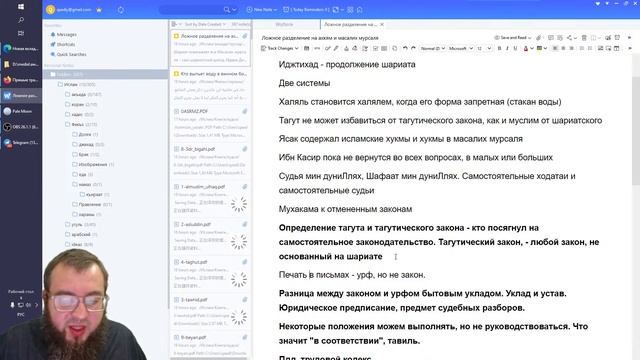The height and width of the screenshot is (360, 640).
Task: Switch to the Wiznote tab
Action: (284, 24)
